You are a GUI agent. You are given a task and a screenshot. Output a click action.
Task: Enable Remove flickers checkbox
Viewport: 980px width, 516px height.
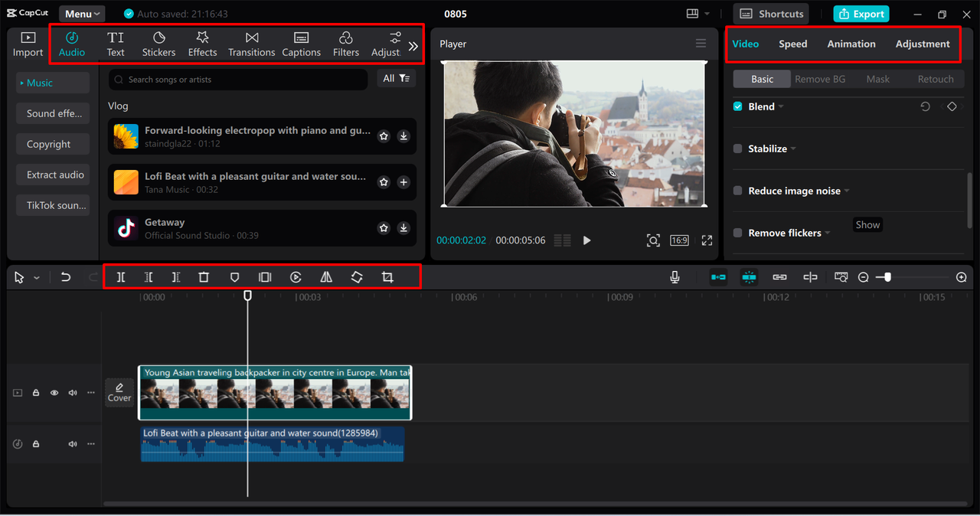738,233
